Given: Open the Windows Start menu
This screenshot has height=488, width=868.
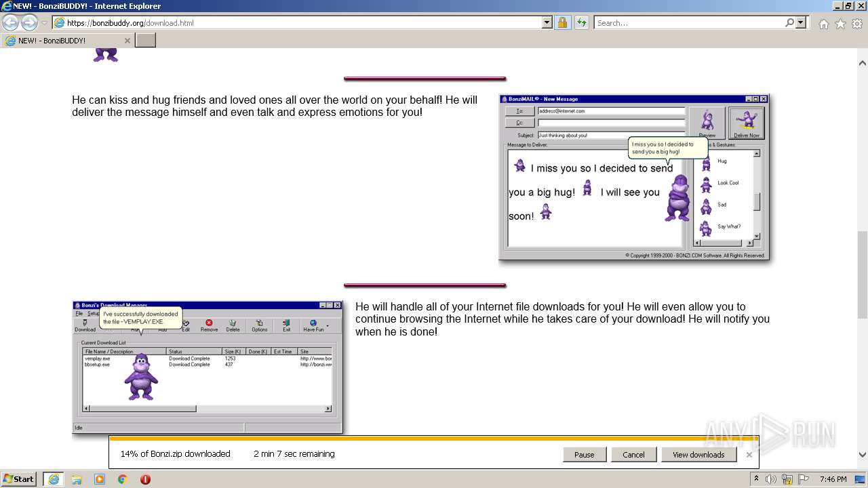Looking at the screenshot, I should point(19,479).
